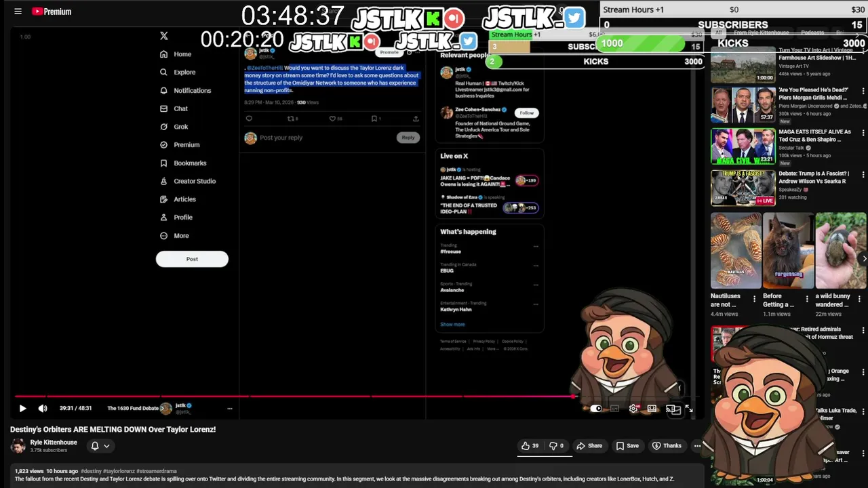868x488 pixels.
Task: Open player settings gear icon
Action: (x=633, y=409)
